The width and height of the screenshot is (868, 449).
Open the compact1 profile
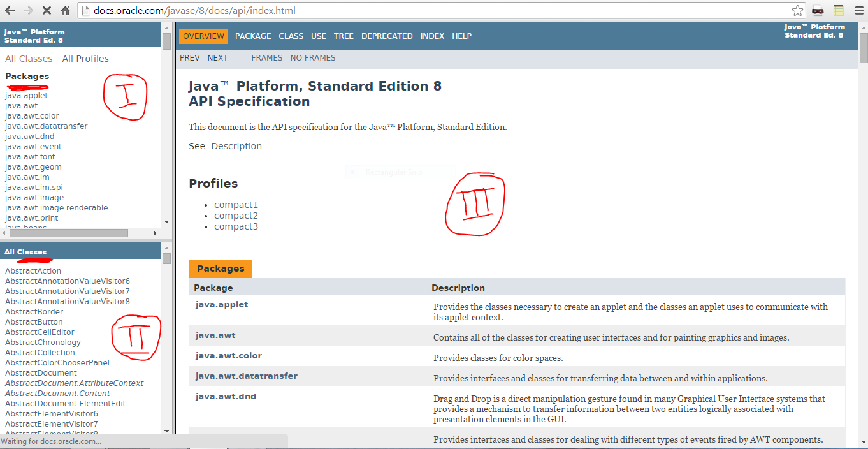(236, 205)
